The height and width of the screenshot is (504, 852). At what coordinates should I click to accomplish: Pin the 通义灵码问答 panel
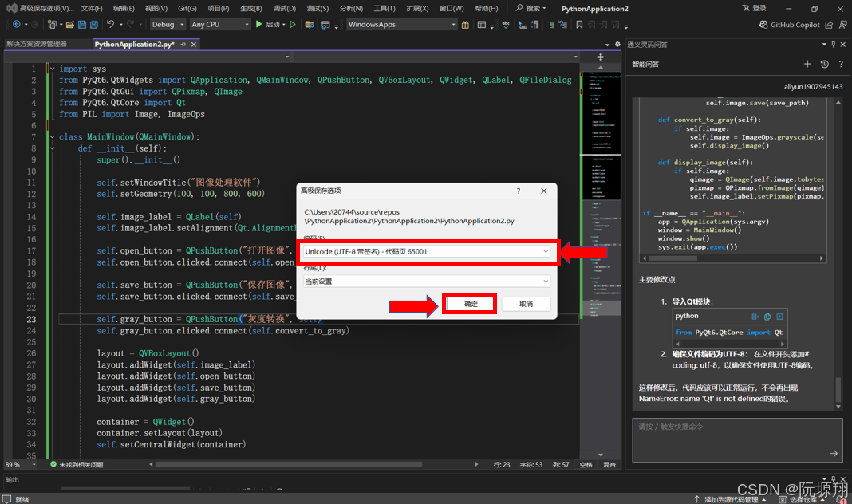(834, 45)
